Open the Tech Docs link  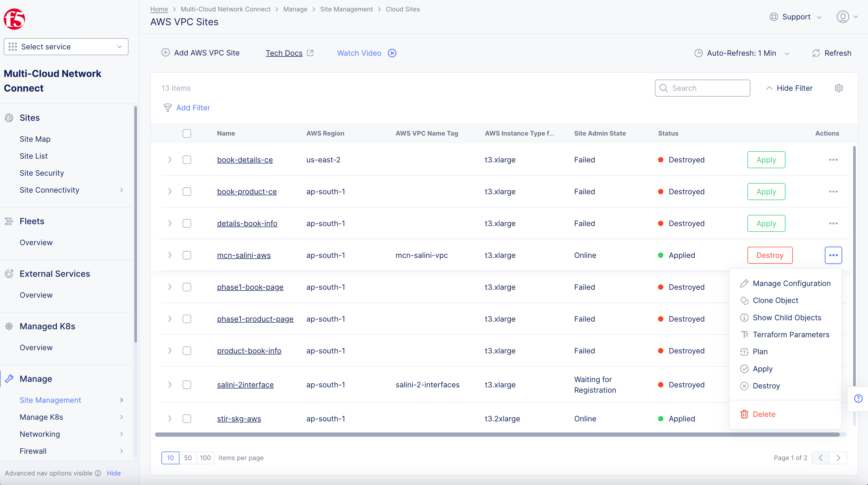[x=284, y=53]
